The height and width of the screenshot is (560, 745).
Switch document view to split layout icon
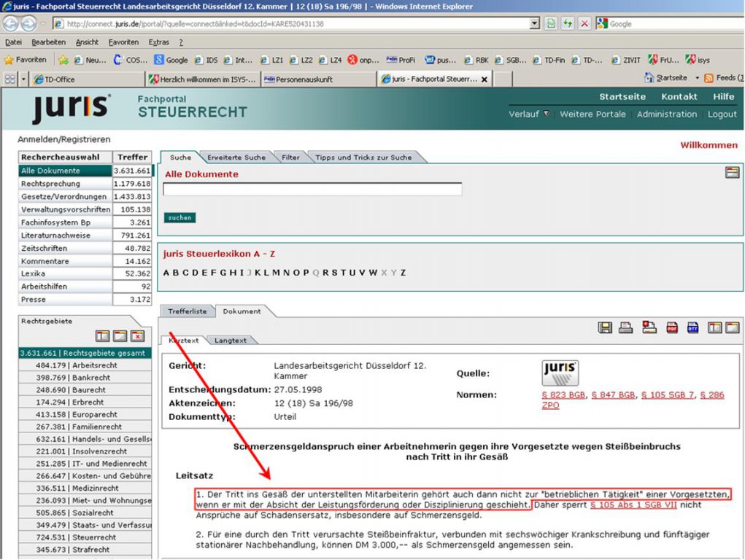pos(714,327)
